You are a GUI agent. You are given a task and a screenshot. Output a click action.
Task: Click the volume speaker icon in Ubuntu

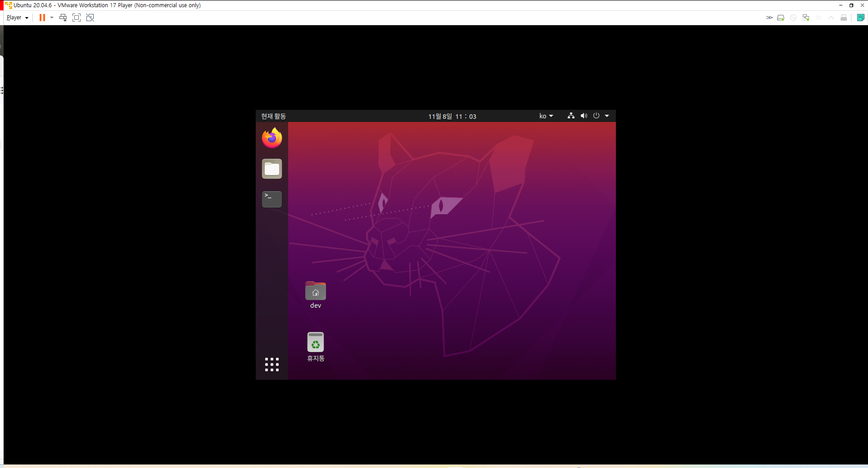[584, 116]
